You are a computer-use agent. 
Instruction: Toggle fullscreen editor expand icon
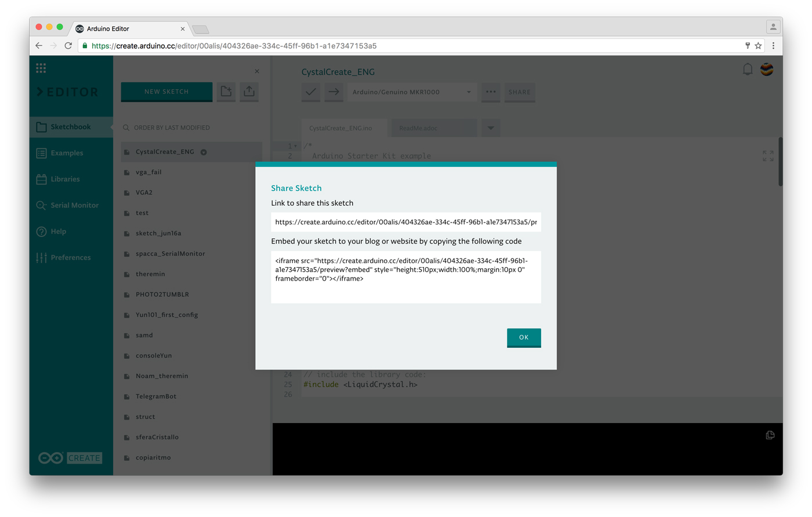768,156
